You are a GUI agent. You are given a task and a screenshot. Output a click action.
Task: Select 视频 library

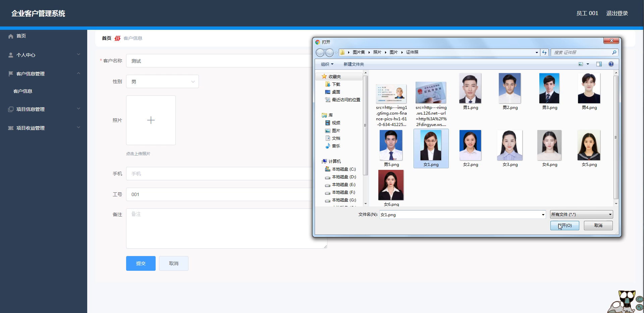[x=336, y=123]
